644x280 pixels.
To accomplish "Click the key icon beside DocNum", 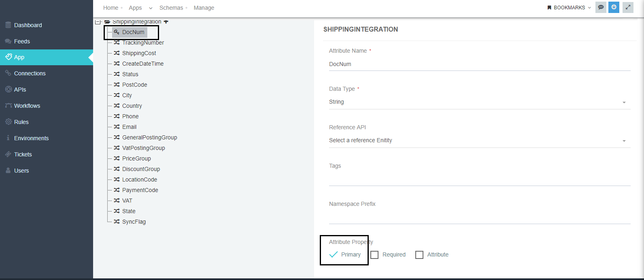I will (x=117, y=32).
